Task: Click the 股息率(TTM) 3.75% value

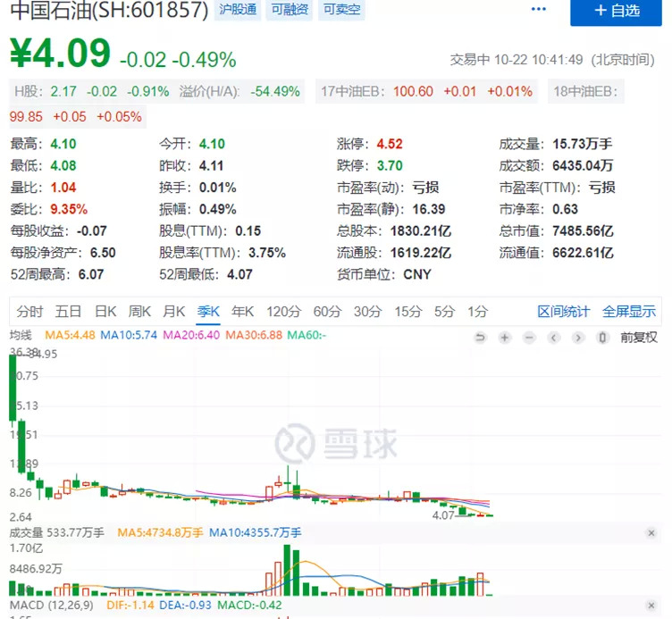Action: tap(266, 253)
